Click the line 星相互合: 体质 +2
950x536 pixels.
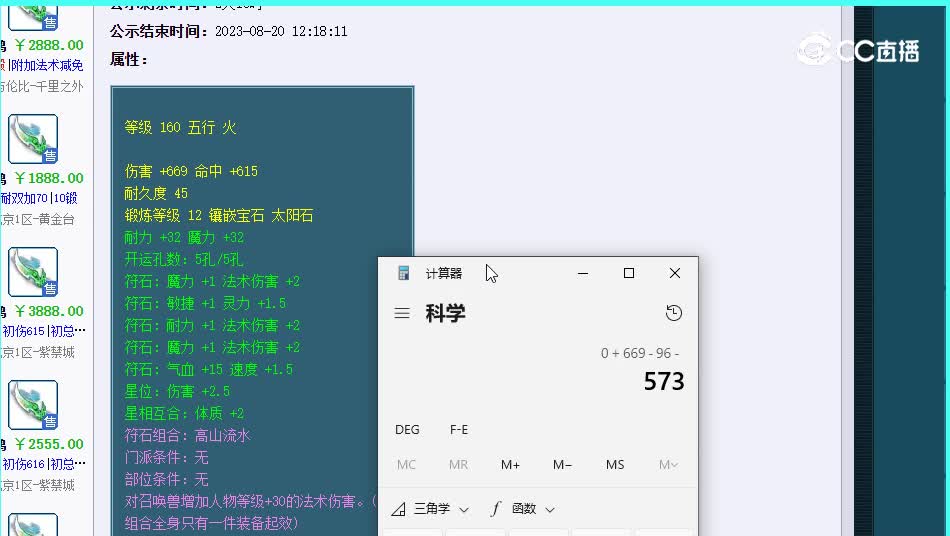click(184, 413)
